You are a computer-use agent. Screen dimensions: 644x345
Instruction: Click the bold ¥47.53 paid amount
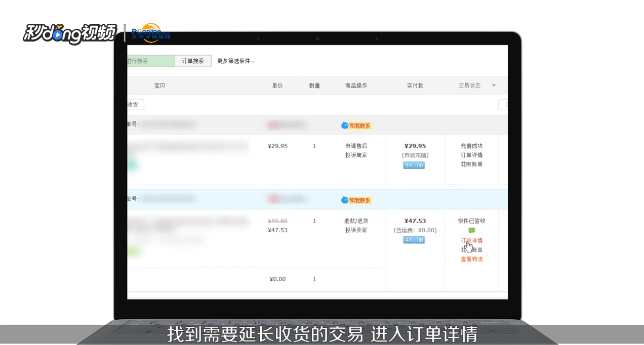click(415, 221)
